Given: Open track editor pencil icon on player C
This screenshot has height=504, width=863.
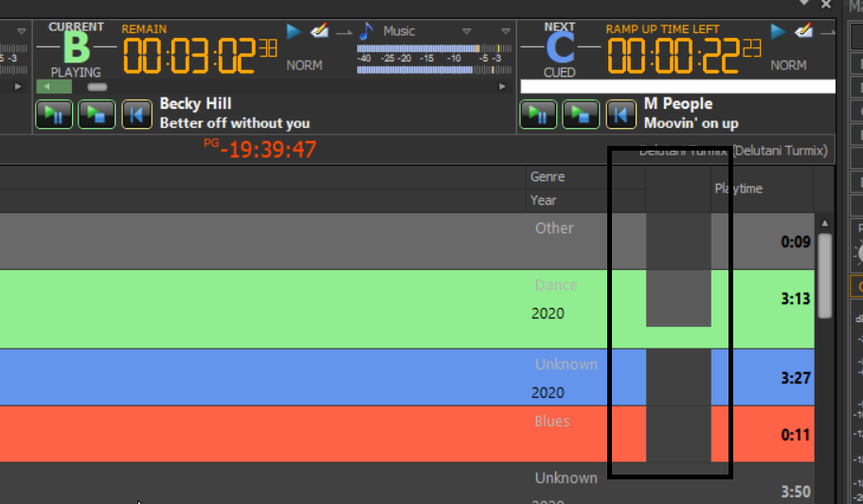Looking at the screenshot, I should point(804,32).
